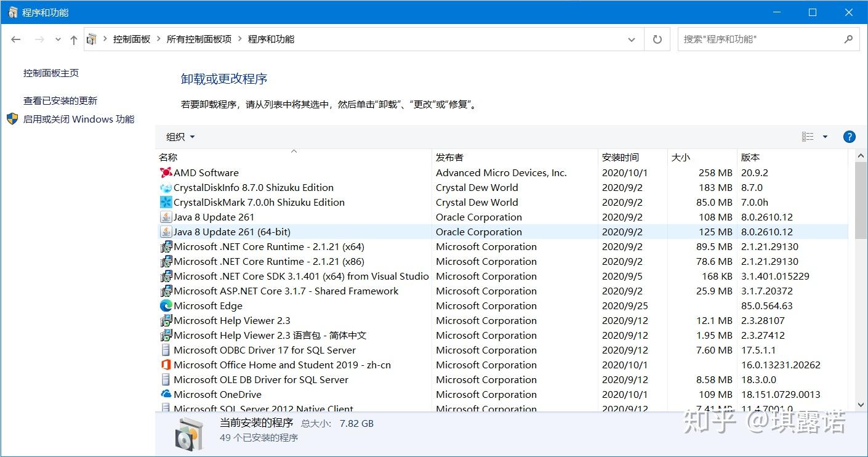Click the 168 KB size cell
The height and width of the screenshot is (457, 868).
point(717,277)
